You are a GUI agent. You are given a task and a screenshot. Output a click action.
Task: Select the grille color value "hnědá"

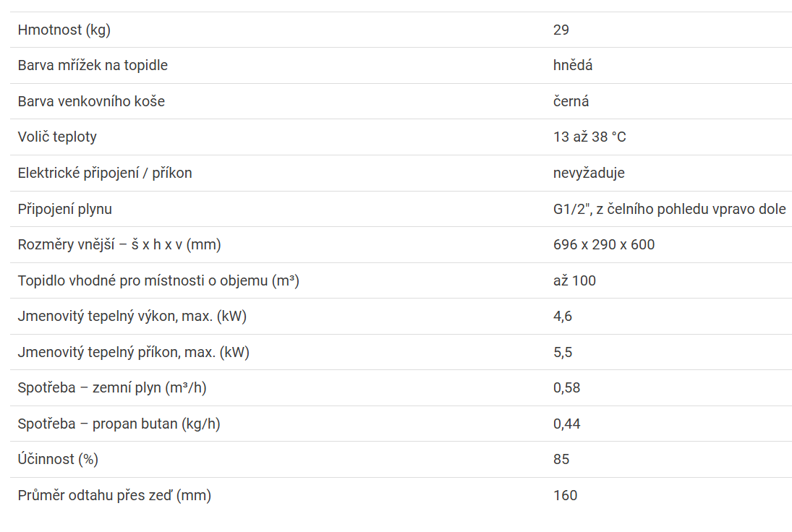(573, 65)
